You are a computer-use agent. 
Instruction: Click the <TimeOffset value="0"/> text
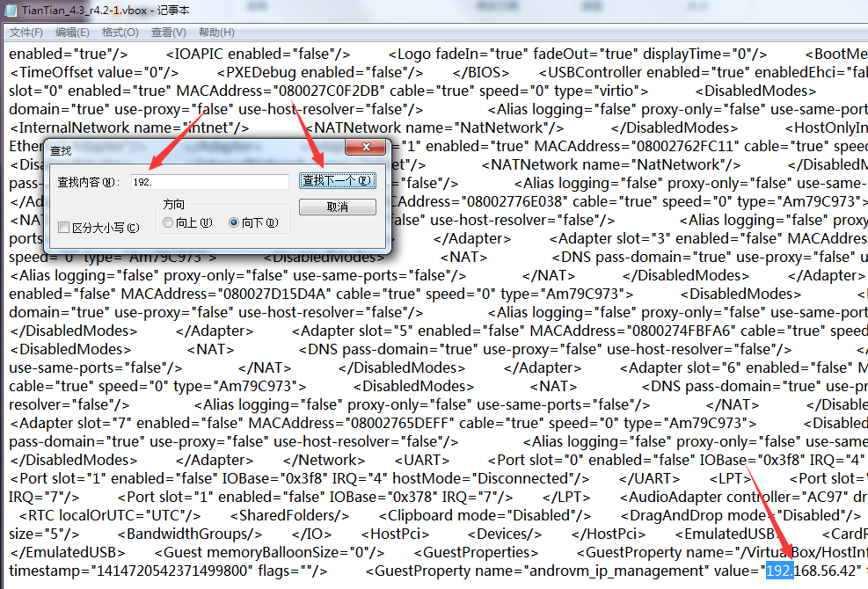94,72
